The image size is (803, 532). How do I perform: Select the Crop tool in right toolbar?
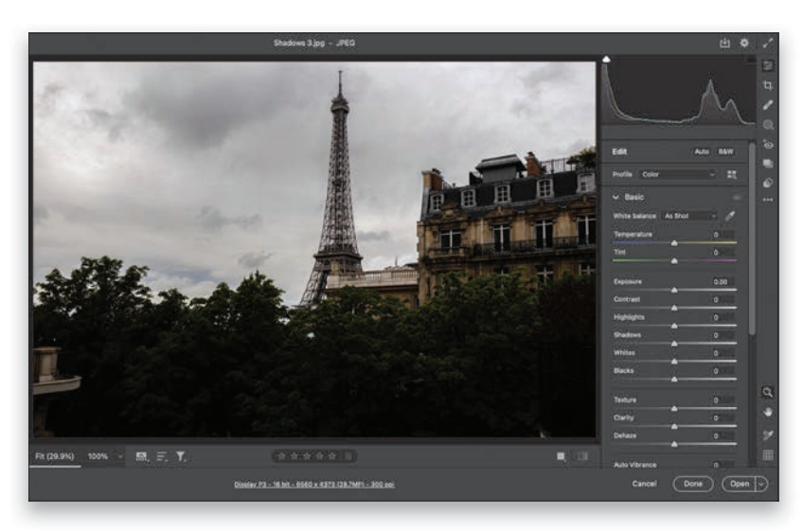click(768, 85)
